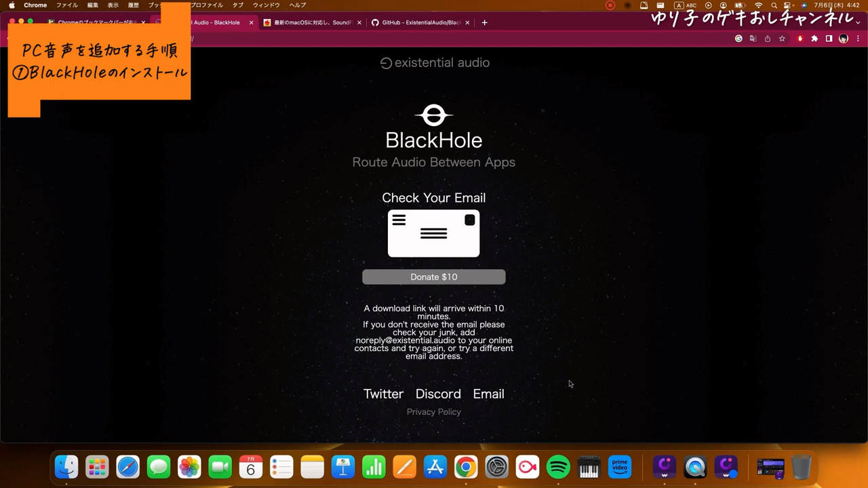Image resolution: width=868 pixels, height=488 pixels.
Task: Expand the tab search chevron
Action: pyautogui.click(x=858, y=22)
